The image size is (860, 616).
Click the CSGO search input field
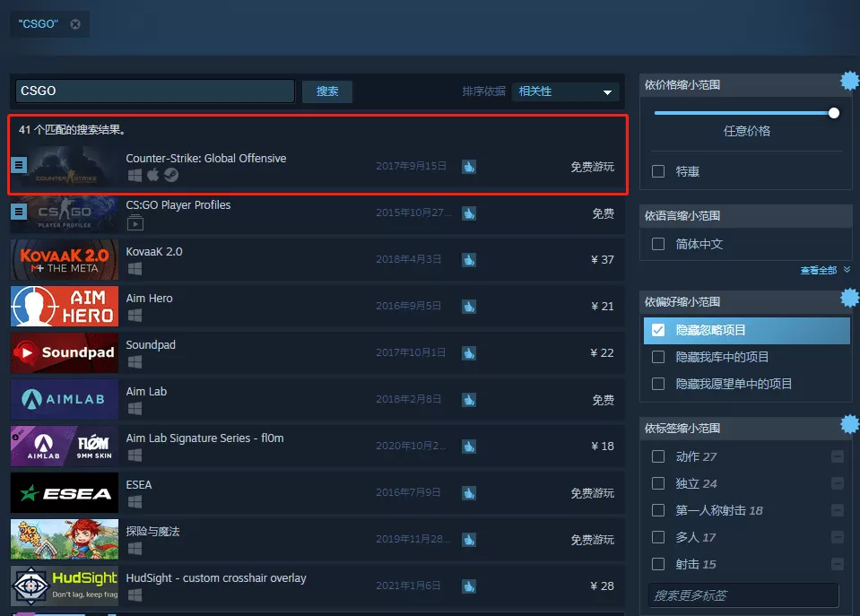coord(154,91)
